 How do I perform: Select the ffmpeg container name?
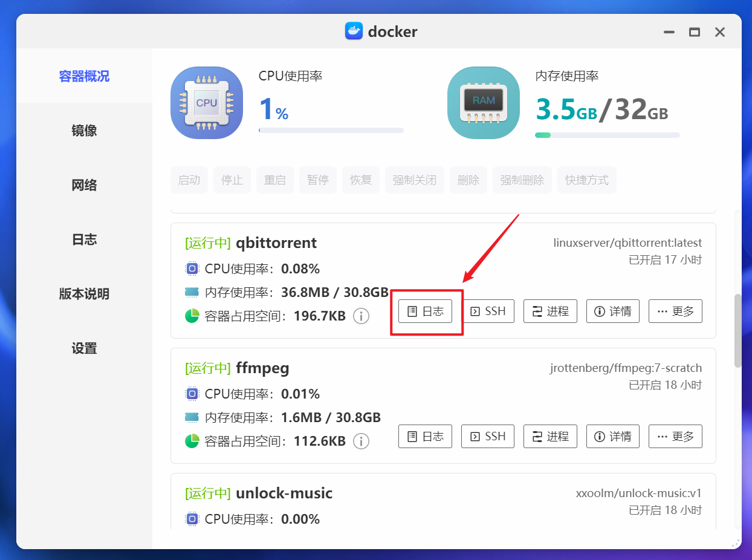pos(263,368)
